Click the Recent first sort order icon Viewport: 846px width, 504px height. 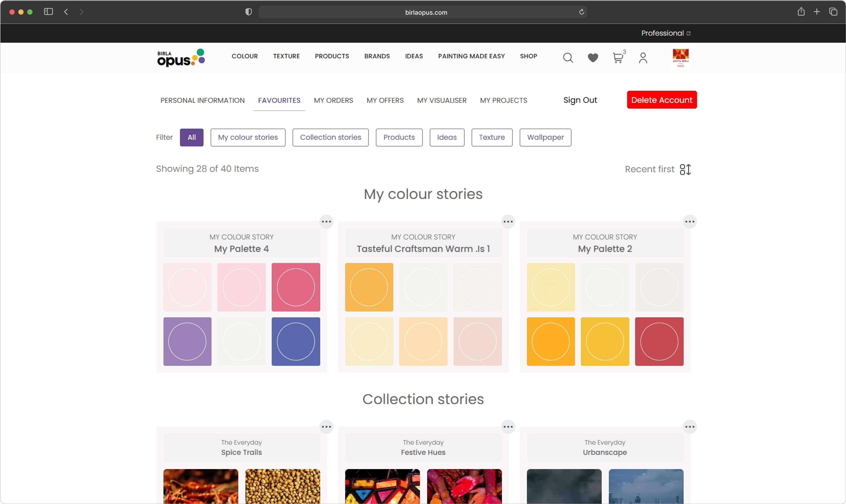[685, 169]
